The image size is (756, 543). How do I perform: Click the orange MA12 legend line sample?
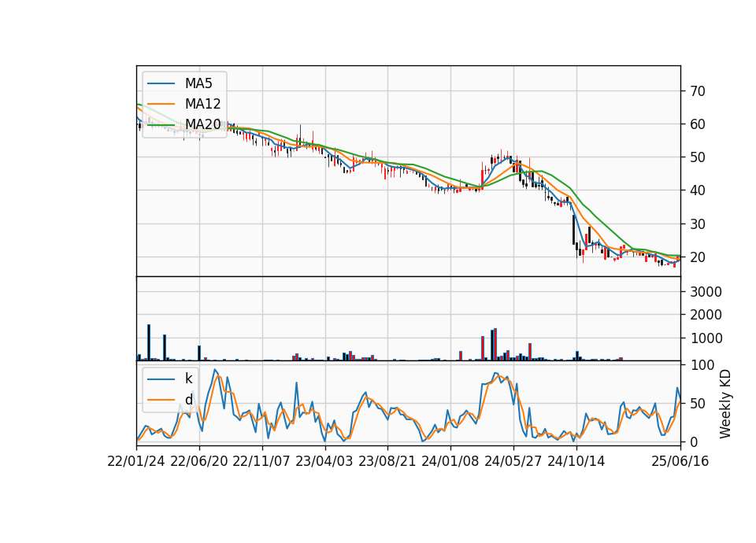(161, 104)
